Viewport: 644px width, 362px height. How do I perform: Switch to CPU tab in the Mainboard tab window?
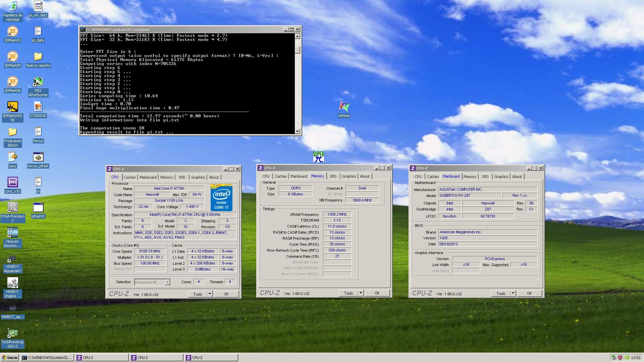418,177
